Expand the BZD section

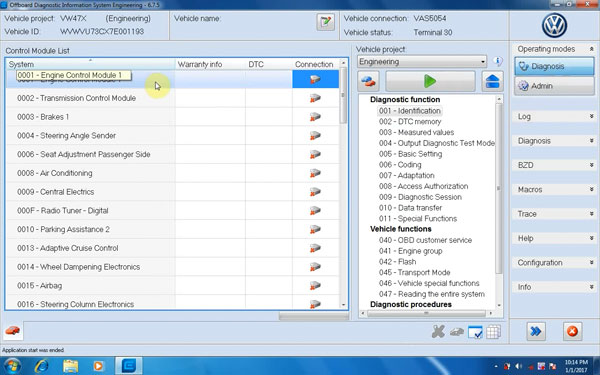pos(592,165)
